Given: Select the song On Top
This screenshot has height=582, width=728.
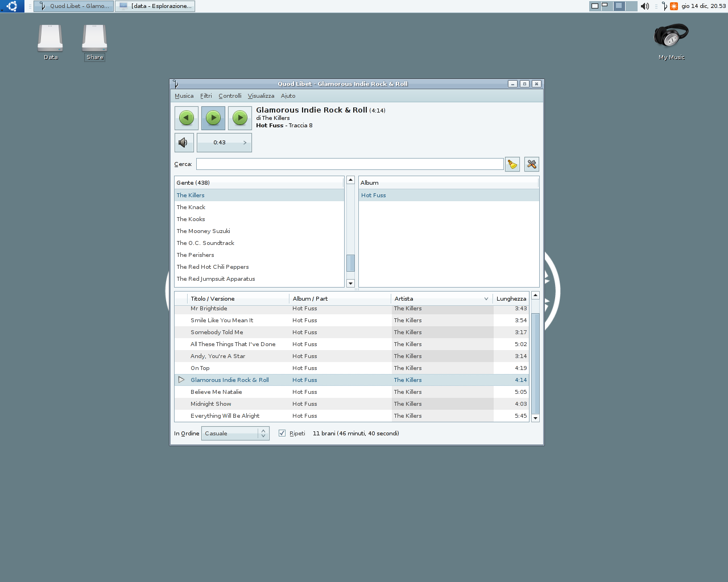Looking at the screenshot, I should 351,368.
